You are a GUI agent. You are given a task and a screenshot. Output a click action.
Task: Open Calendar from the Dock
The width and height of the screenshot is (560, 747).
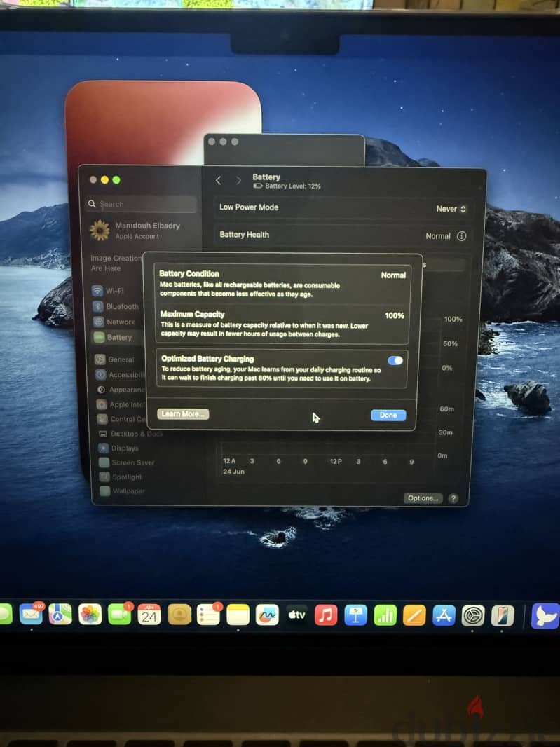click(x=149, y=615)
